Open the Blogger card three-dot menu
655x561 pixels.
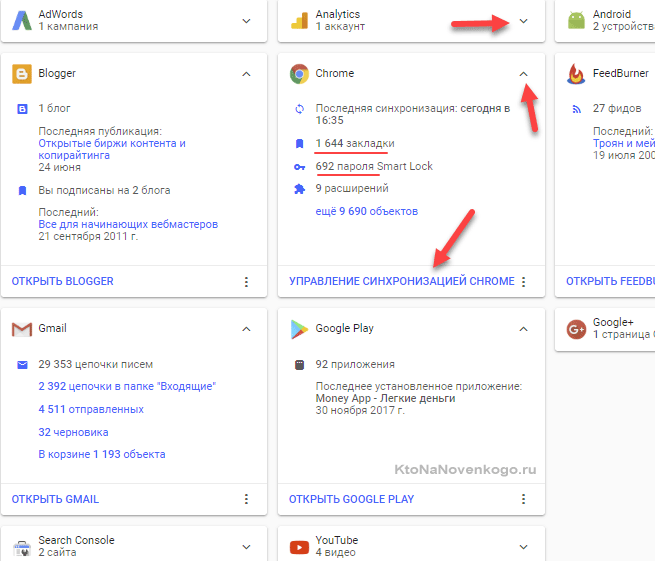coord(246,282)
